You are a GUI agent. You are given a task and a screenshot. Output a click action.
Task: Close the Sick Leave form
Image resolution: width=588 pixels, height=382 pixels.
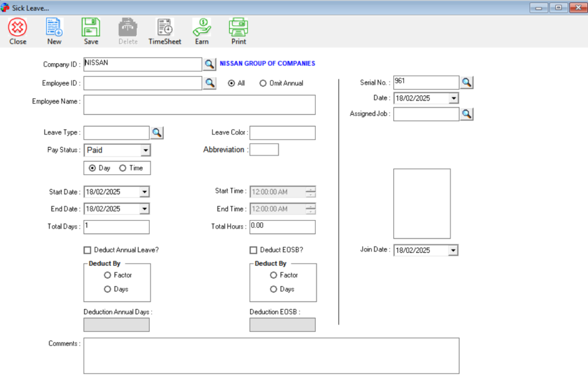17,30
